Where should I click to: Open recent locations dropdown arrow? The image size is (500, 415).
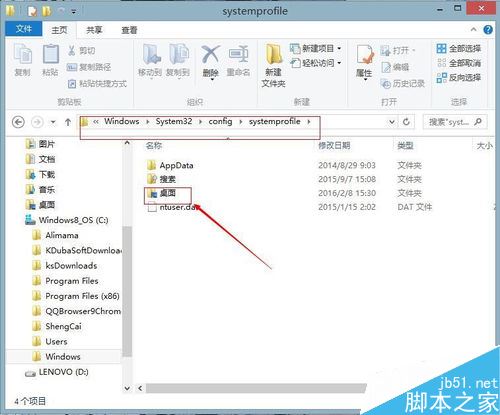click(53, 122)
